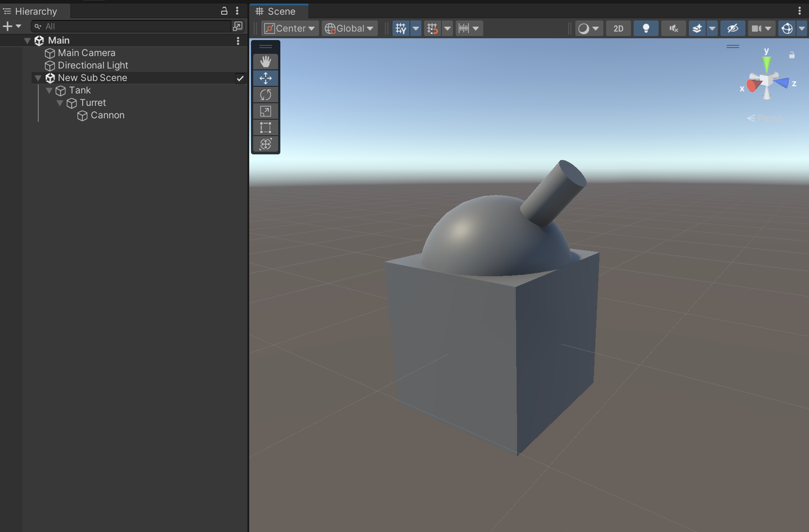Select Cannon object in hierarchy
The height and width of the screenshot is (532, 809).
point(107,115)
